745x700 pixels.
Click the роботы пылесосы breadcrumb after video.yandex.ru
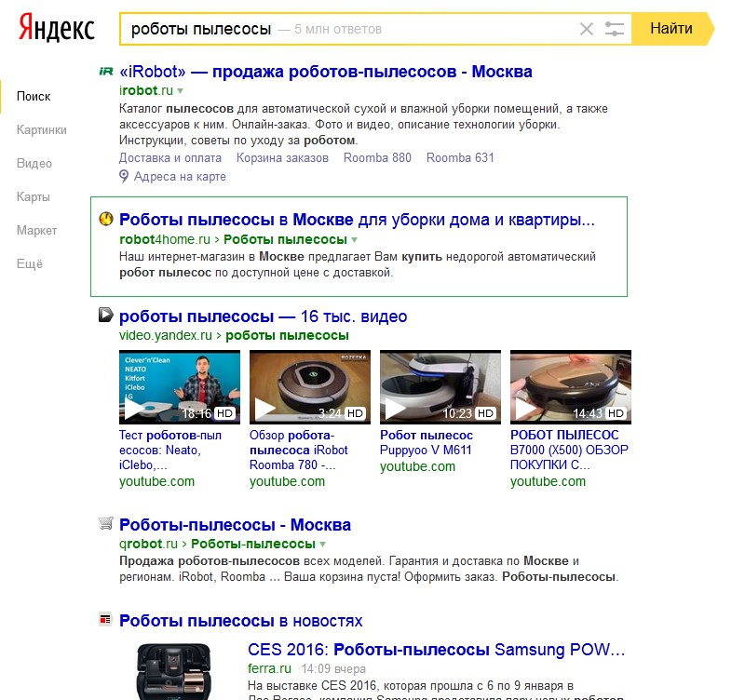pyautogui.click(x=287, y=335)
